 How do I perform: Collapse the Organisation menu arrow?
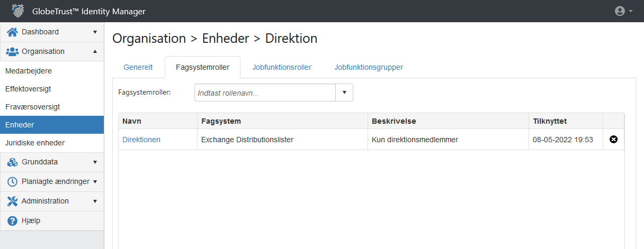(x=95, y=51)
